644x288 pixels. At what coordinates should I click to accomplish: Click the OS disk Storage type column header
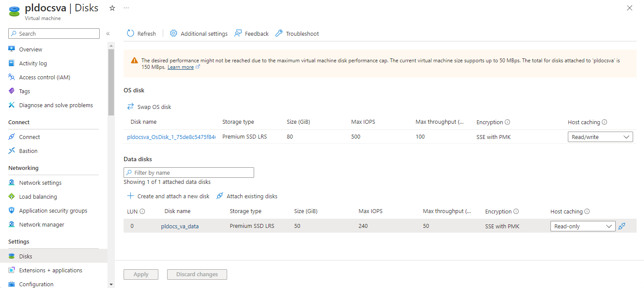[238, 122]
